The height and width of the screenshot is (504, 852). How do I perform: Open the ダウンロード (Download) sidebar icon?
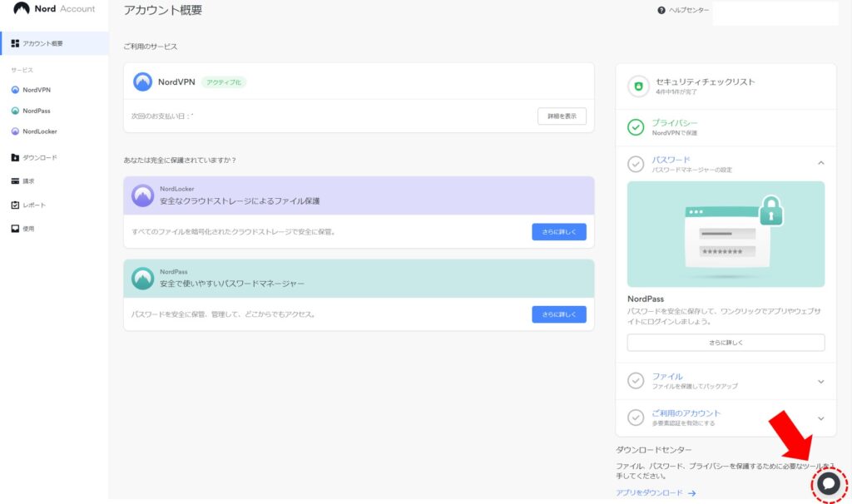[x=14, y=157]
